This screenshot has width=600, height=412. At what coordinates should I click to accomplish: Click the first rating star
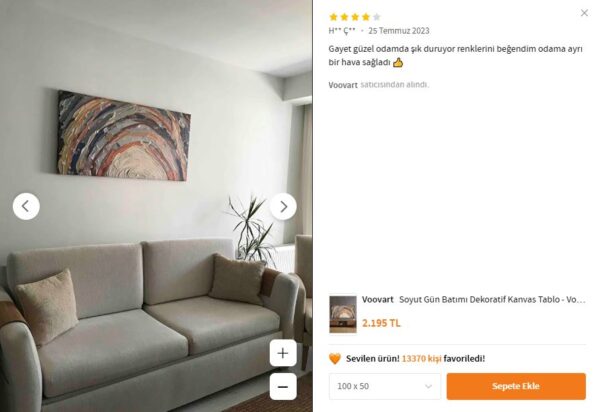tap(333, 17)
